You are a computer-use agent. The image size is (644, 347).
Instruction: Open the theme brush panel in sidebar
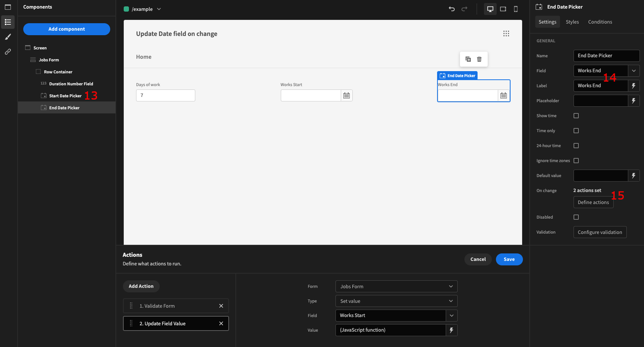(x=8, y=37)
